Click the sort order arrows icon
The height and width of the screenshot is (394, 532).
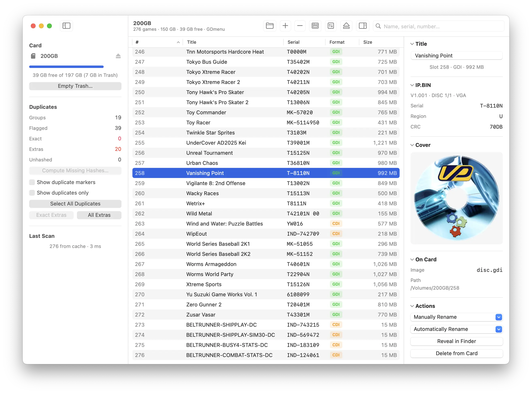point(331,26)
